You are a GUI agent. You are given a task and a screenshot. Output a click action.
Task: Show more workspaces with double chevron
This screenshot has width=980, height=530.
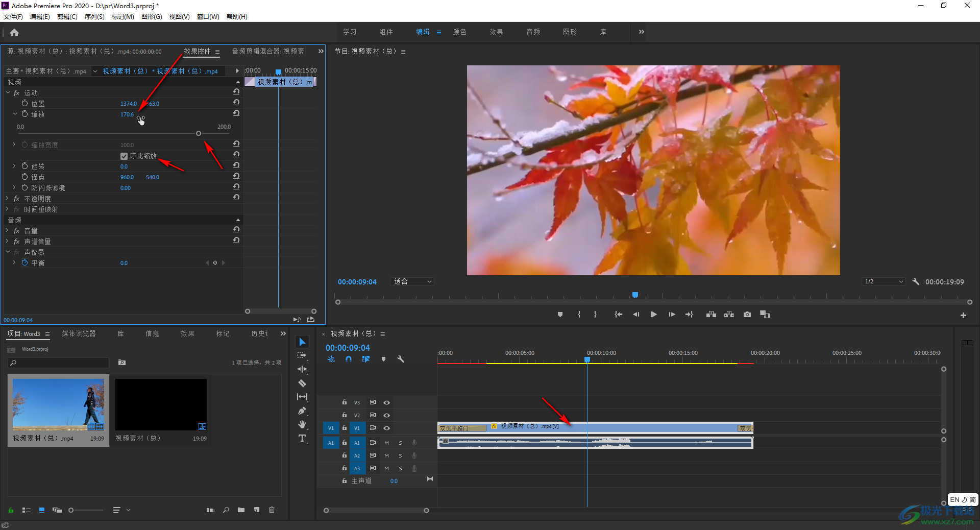pyautogui.click(x=641, y=32)
